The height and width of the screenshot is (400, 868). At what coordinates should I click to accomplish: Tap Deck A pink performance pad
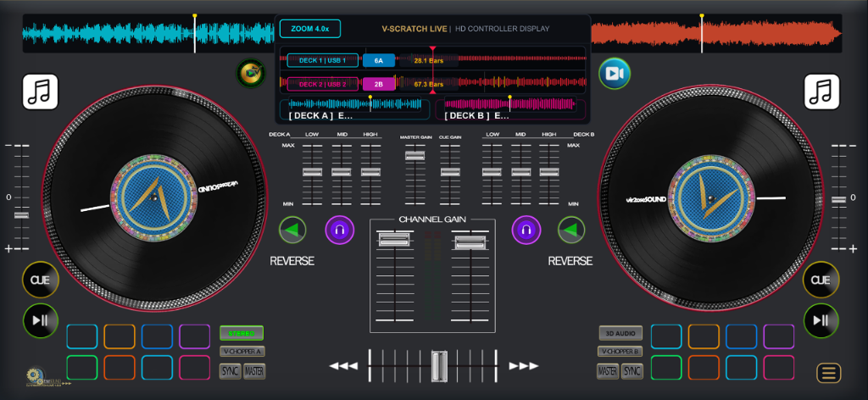pos(195,367)
